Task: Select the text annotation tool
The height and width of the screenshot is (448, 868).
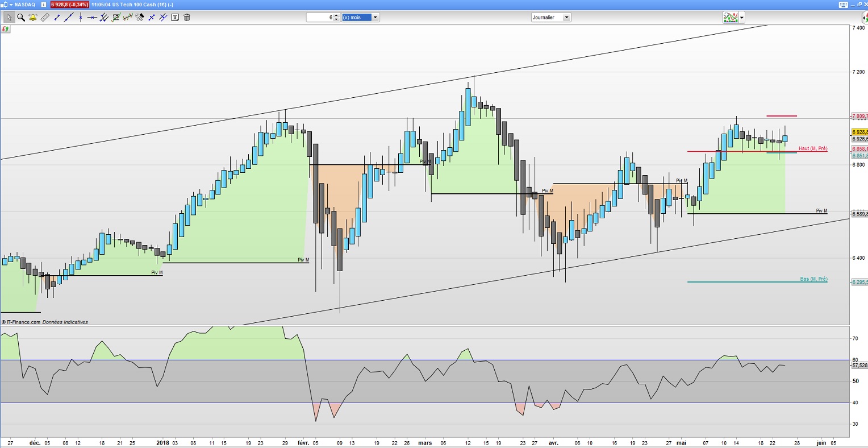Action: (x=175, y=17)
